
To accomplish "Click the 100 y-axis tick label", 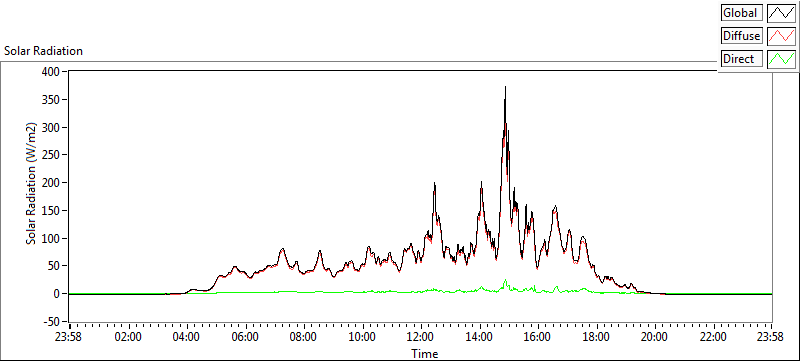I will pyautogui.click(x=51, y=238).
